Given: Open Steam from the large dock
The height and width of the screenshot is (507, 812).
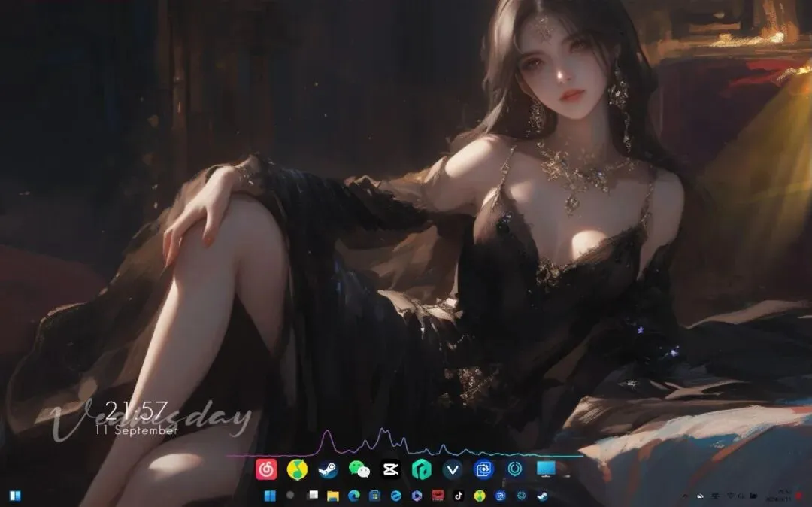Looking at the screenshot, I should [x=329, y=469].
